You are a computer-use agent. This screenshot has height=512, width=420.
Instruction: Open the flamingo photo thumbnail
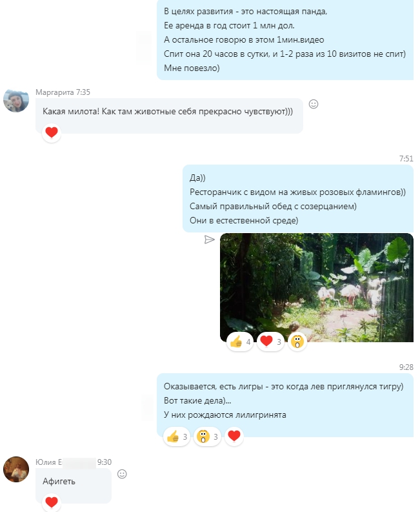pyautogui.click(x=317, y=287)
